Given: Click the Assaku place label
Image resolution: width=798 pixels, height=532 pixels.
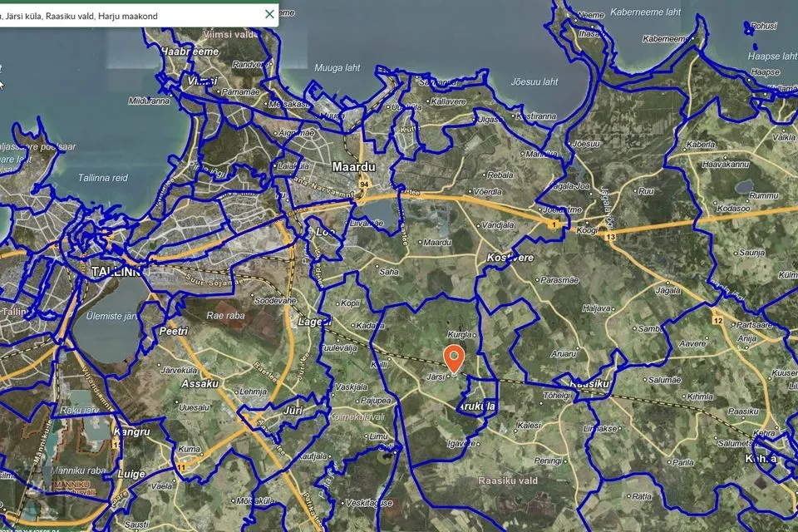Looking at the screenshot, I should click(x=199, y=383).
